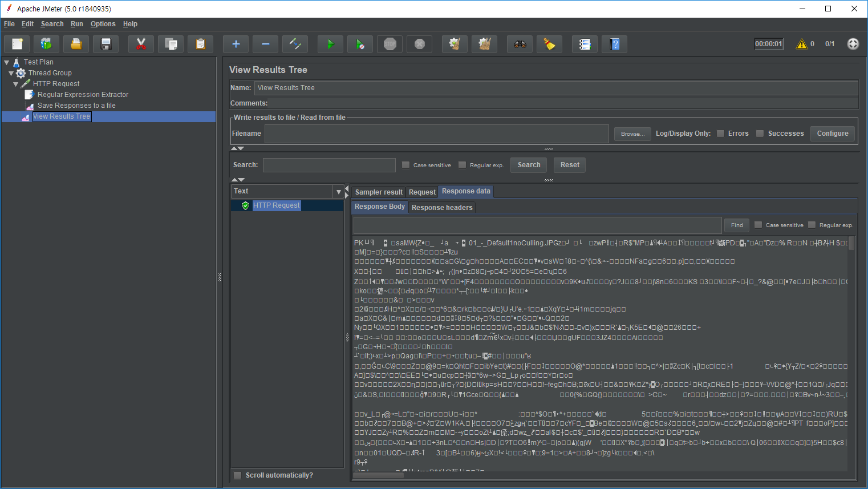This screenshot has width=868, height=489.
Task: Reset search with yellow brush icon
Action: [550, 44]
